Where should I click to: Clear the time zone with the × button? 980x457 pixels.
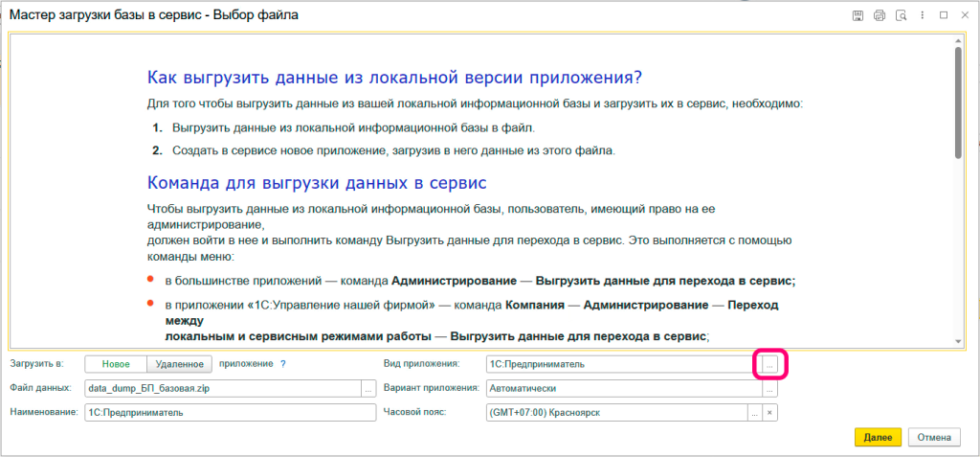pos(769,412)
